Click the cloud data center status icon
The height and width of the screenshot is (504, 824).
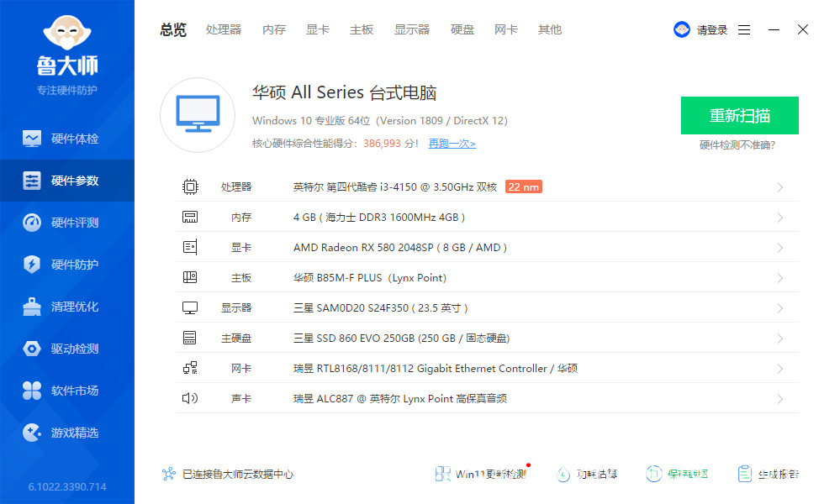pyautogui.click(x=169, y=474)
